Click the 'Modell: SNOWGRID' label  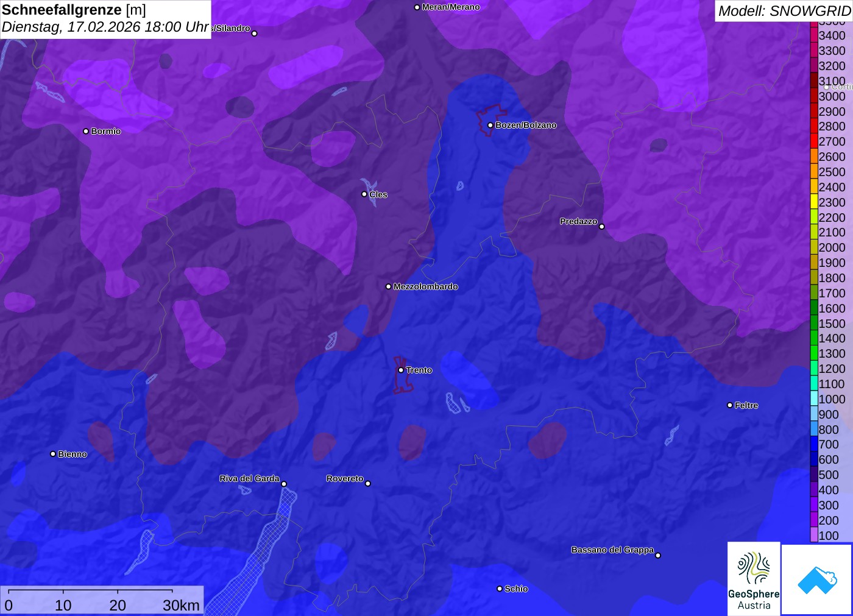[784, 11]
